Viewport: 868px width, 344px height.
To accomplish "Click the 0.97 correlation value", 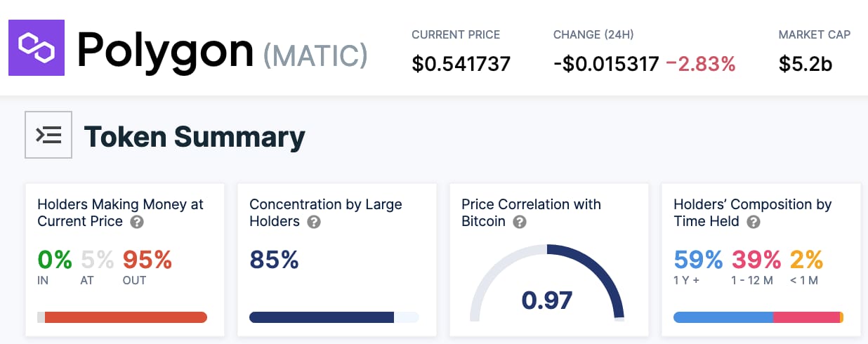I will [x=547, y=300].
